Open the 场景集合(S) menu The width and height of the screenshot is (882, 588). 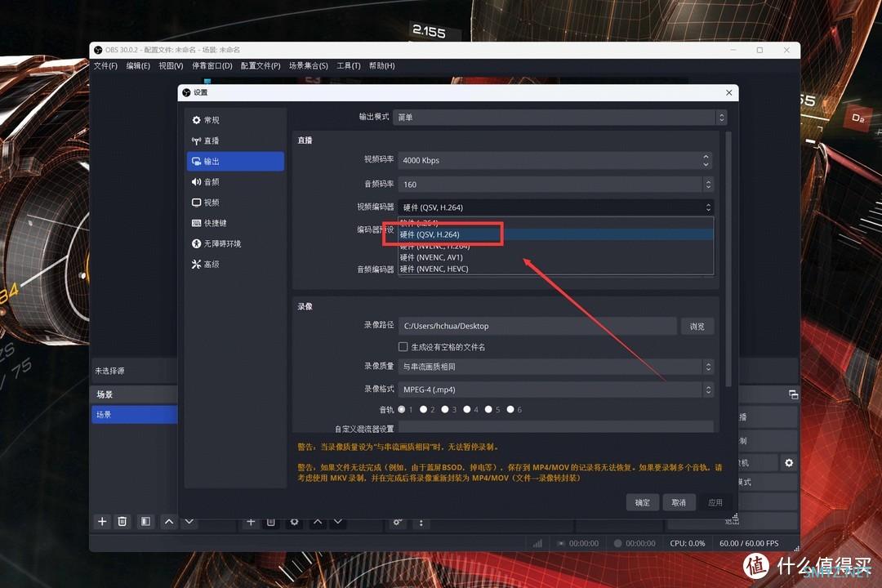point(308,66)
